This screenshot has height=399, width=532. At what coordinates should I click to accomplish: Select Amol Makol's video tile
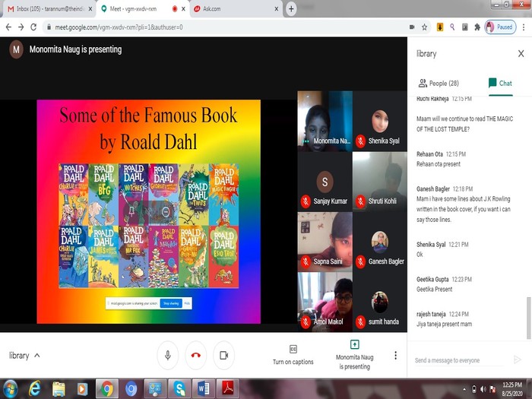pos(325,302)
